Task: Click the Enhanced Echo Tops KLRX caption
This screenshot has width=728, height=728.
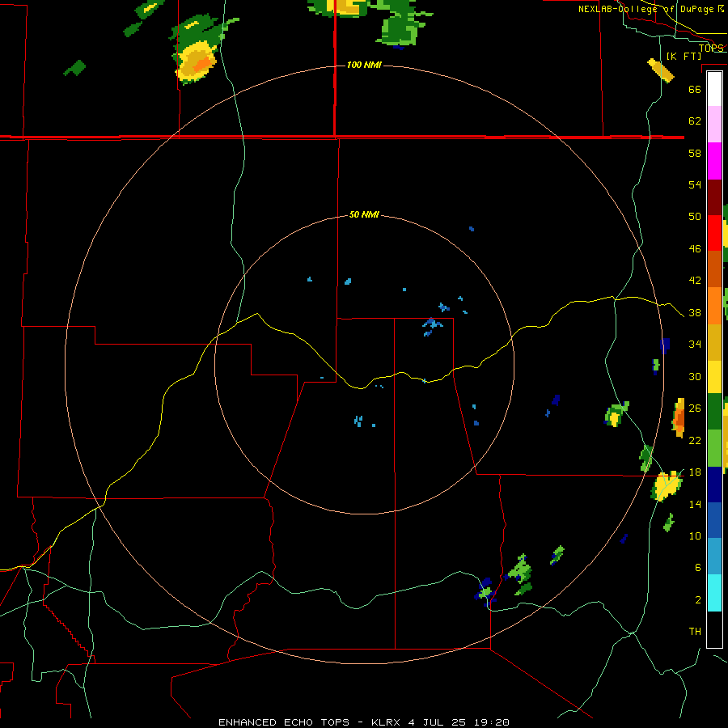Action: pos(364,722)
